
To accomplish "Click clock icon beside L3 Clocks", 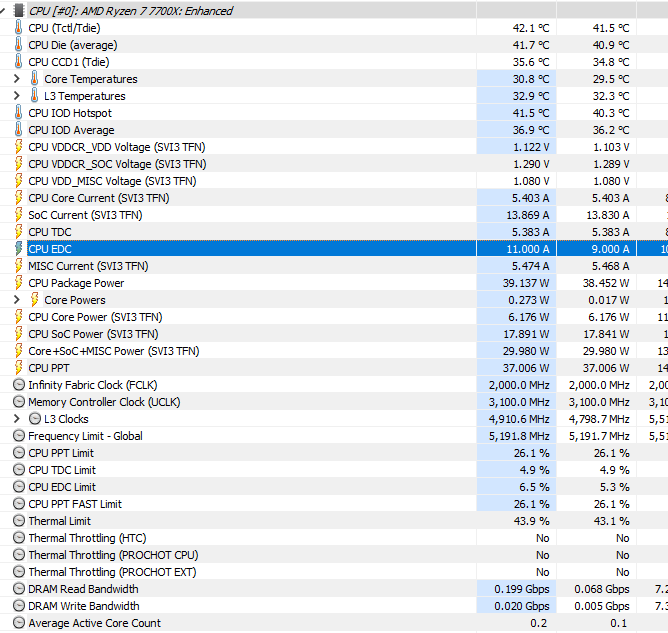I will click(35, 419).
